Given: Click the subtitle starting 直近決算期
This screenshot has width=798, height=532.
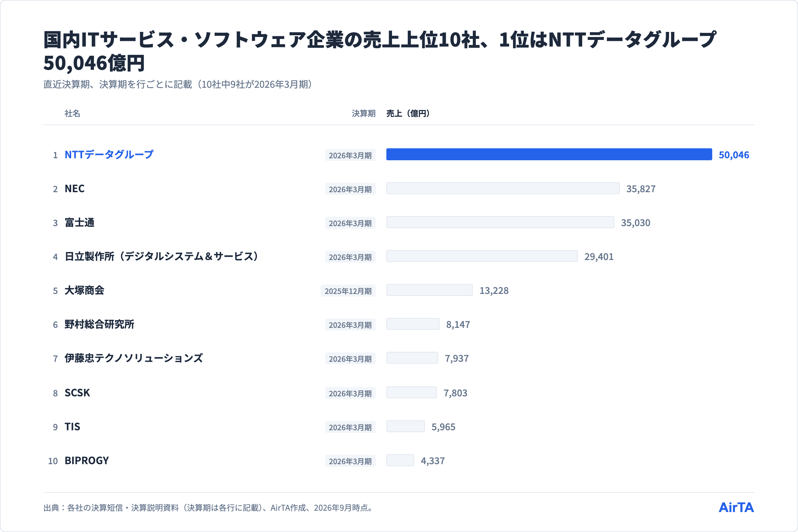Looking at the screenshot, I should pos(178,84).
